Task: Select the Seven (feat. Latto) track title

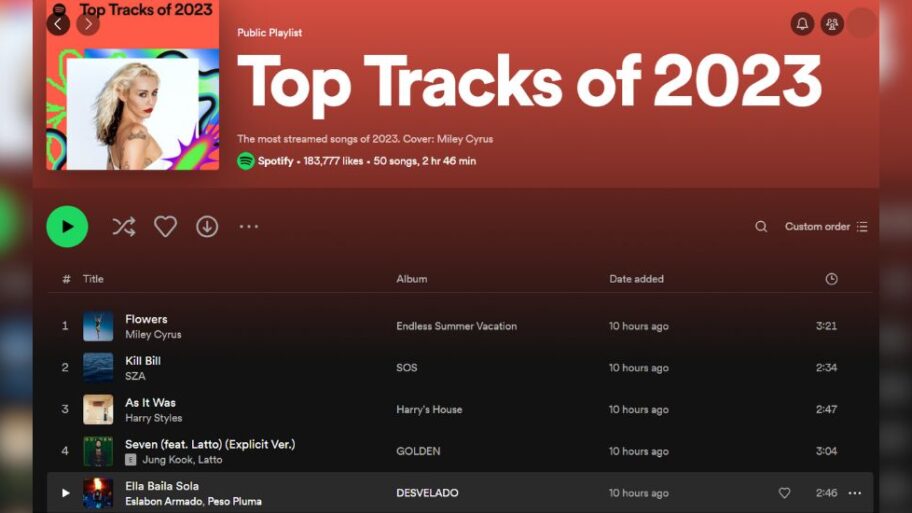Action: [210, 444]
